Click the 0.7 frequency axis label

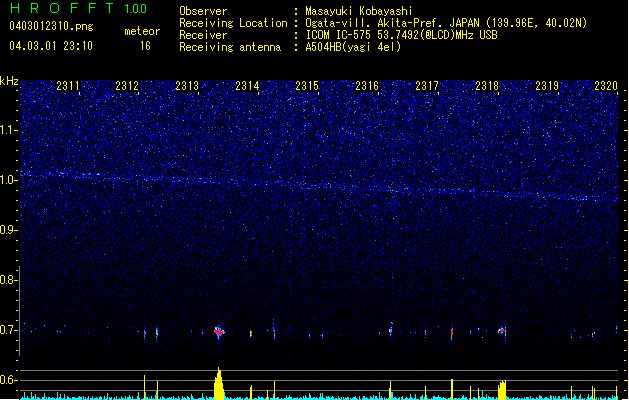[x=8, y=330]
